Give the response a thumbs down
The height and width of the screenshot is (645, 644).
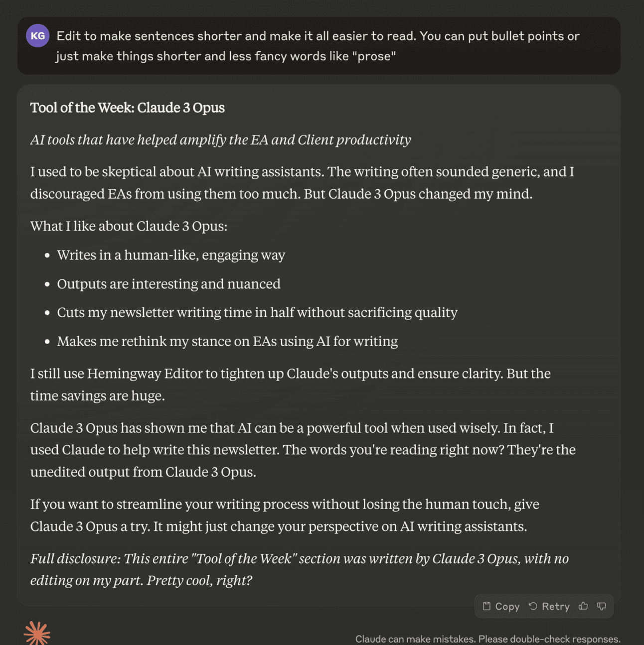point(602,606)
